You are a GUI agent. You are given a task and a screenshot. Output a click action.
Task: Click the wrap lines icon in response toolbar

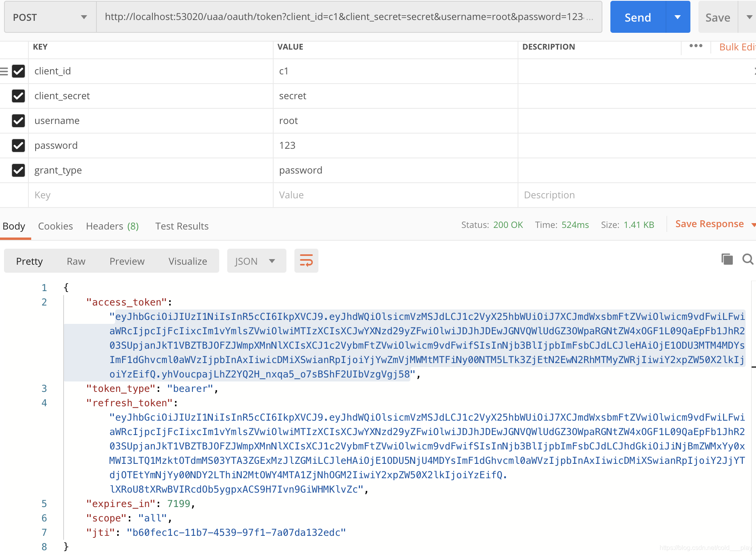306,261
